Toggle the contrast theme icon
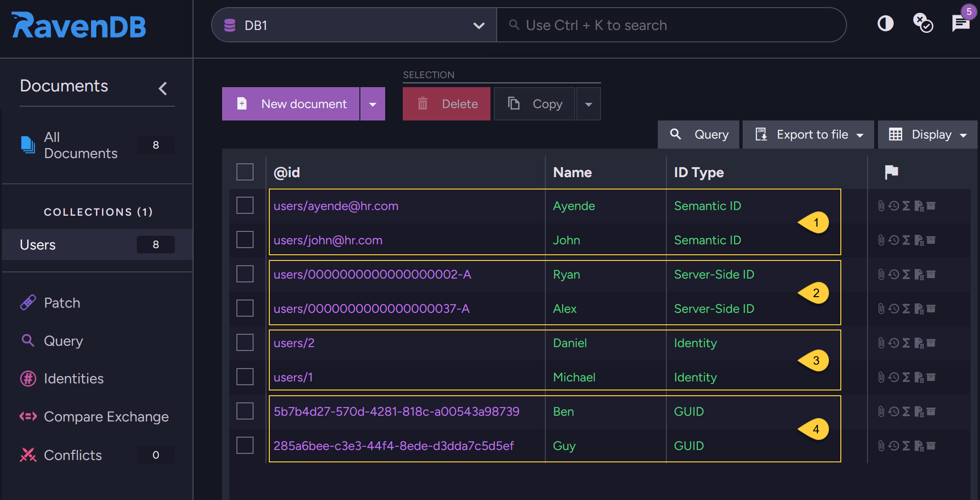This screenshot has height=500, width=980. (886, 23)
